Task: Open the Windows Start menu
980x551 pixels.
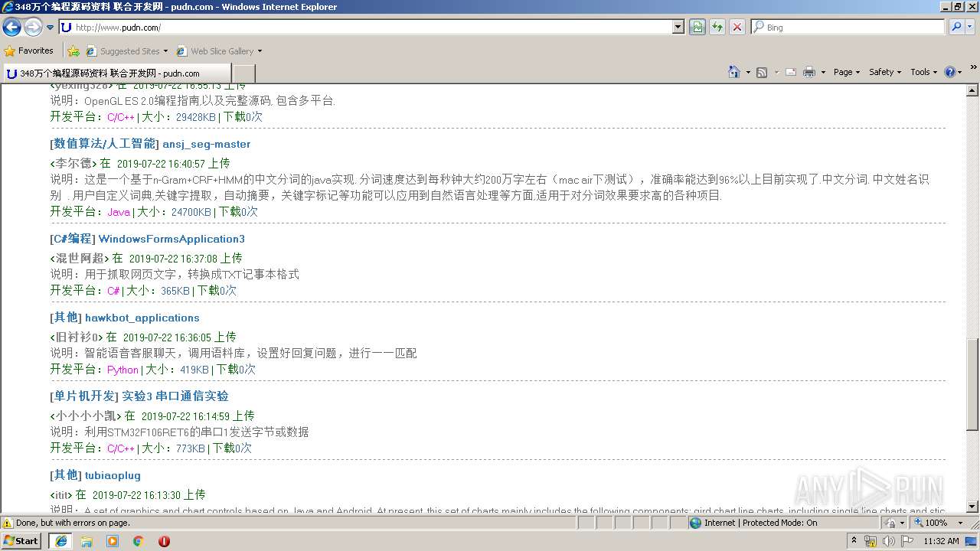Action: click(x=21, y=541)
